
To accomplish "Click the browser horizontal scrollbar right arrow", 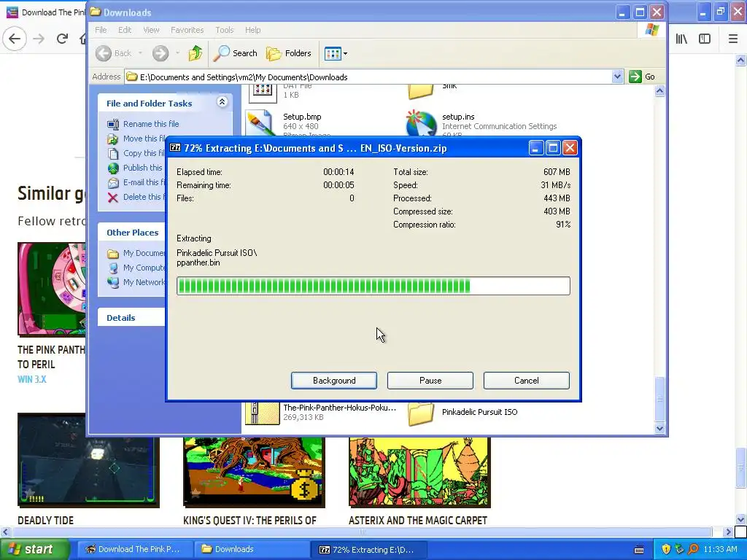I will point(727,532).
